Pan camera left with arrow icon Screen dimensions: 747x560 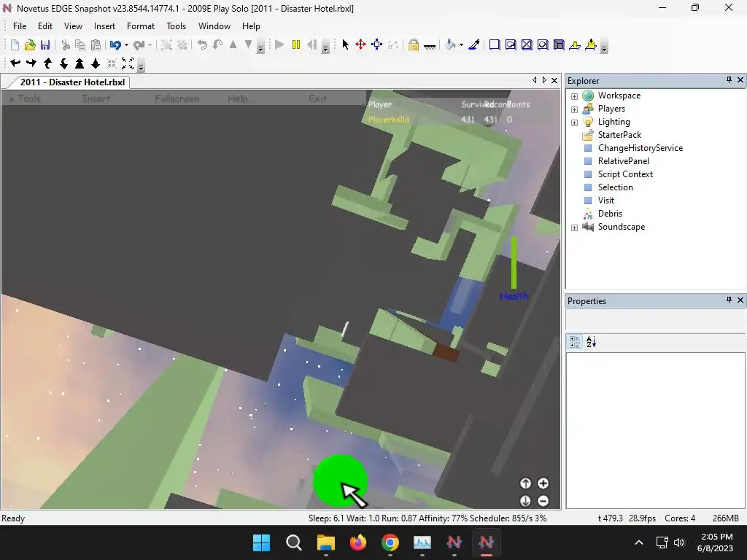tap(15, 63)
